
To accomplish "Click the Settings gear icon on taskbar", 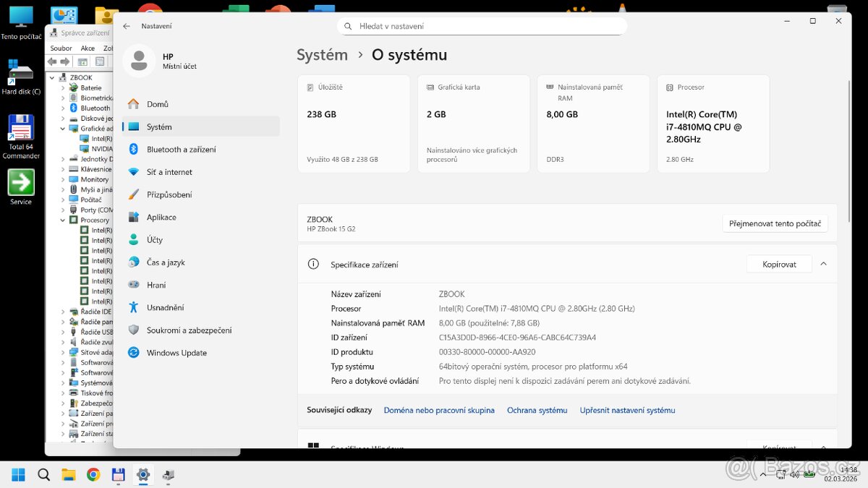I will click(143, 475).
